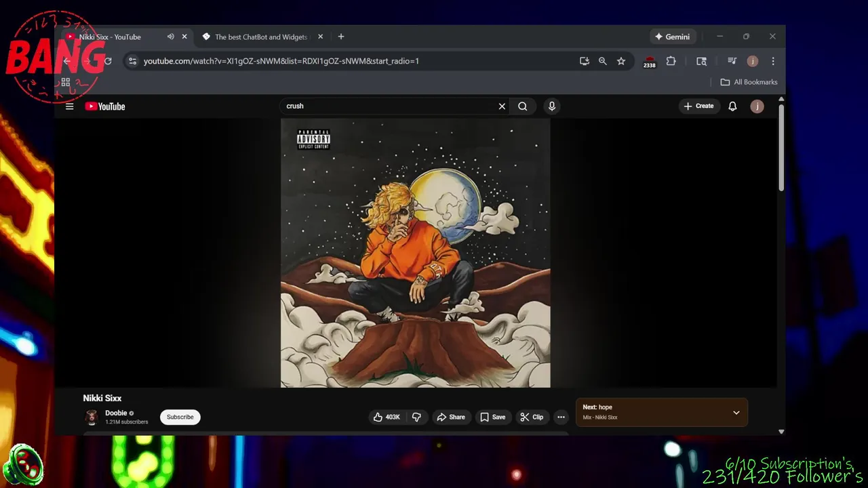Mute the Nikki Sixx tab audio icon
The width and height of the screenshot is (868, 488).
tap(171, 37)
